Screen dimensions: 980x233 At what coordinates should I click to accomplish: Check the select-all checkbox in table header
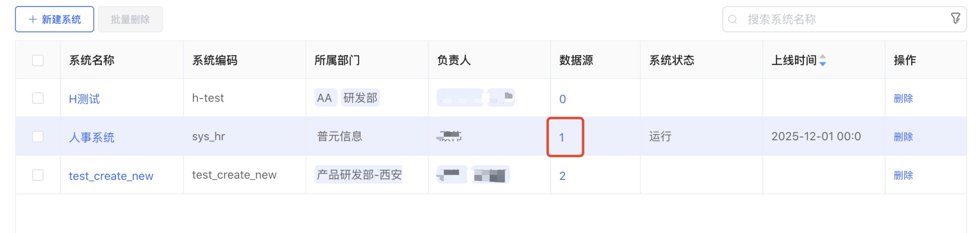[x=37, y=60]
